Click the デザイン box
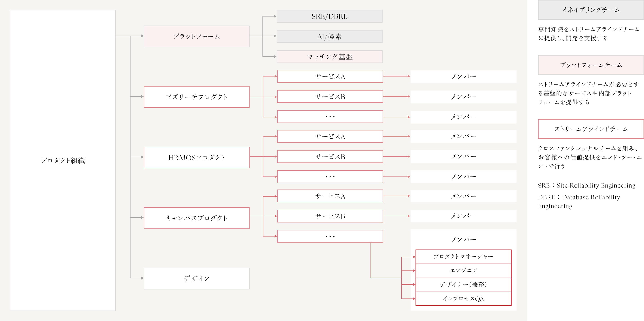The image size is (644, 321). tap(197, 279)
